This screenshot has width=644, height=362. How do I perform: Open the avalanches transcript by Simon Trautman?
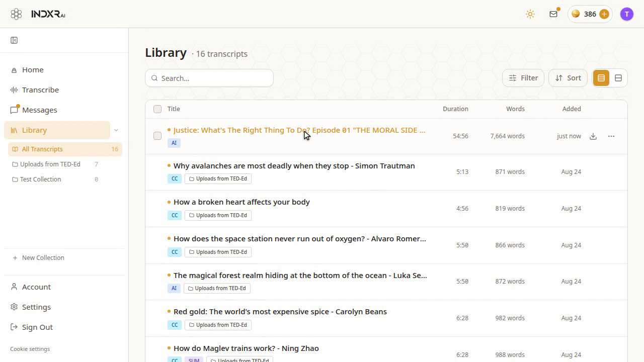click(x=294, y=166)
